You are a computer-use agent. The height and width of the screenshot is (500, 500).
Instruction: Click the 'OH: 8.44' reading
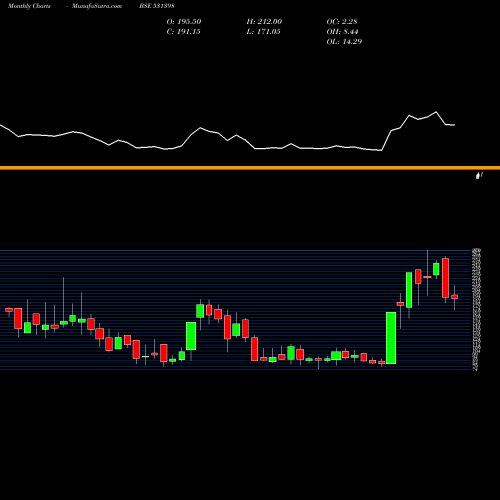(x=342, y=32)
